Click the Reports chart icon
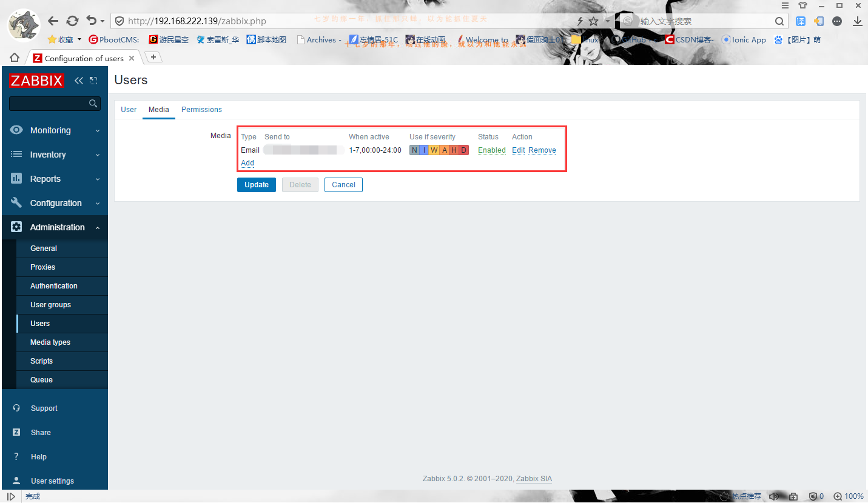 (x=16, y=179)
